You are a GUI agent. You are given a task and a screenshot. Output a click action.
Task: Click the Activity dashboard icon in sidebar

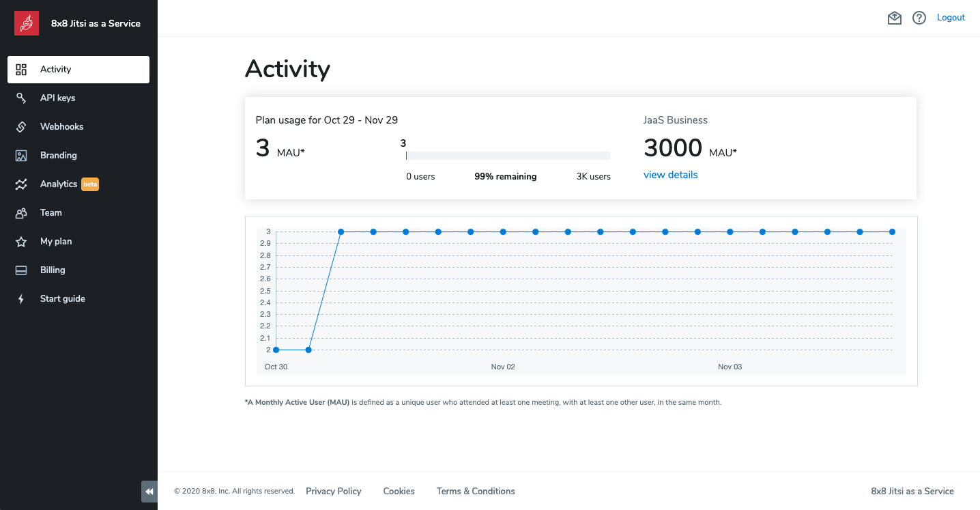pyautogui.click(x=21, y=70)
